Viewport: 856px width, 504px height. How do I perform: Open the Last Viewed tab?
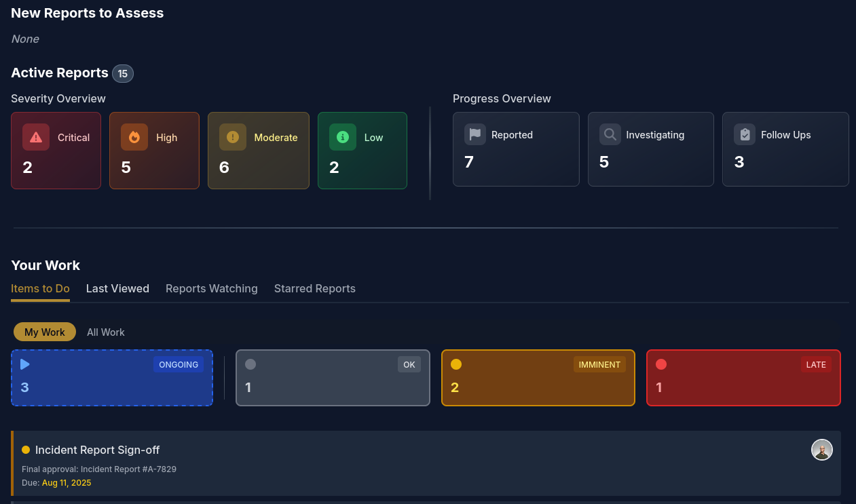(117, 288)
